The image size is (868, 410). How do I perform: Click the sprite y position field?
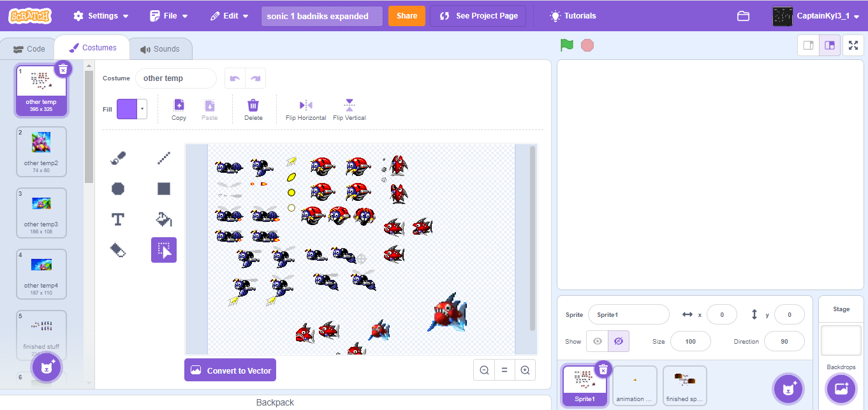(x=790, y=314)
